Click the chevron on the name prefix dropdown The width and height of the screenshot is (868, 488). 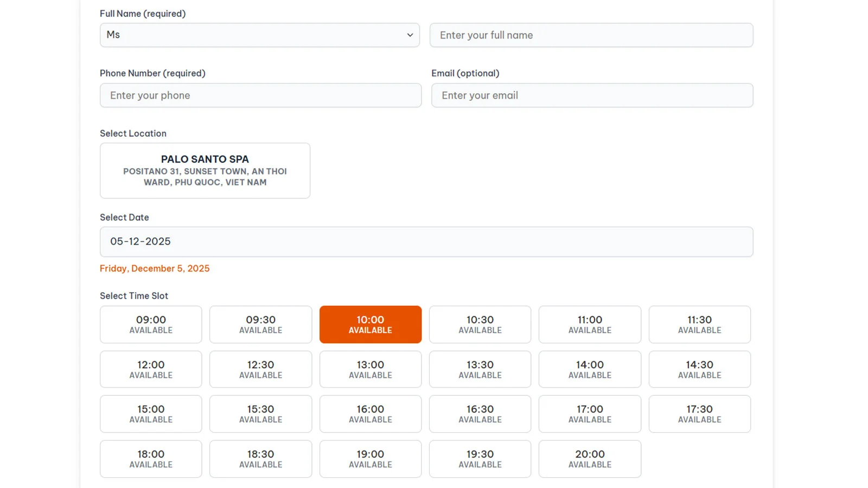pyautogui.click(x=411, y=35)
